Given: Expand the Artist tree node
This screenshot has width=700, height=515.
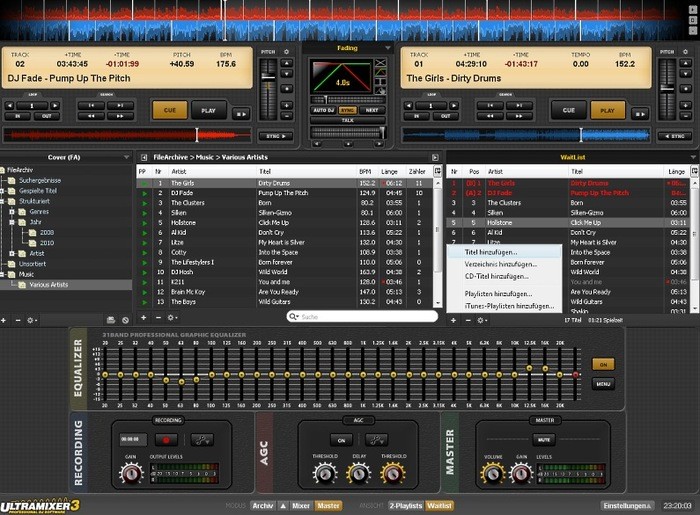Looking at the screenshot, I should [12, 253].
